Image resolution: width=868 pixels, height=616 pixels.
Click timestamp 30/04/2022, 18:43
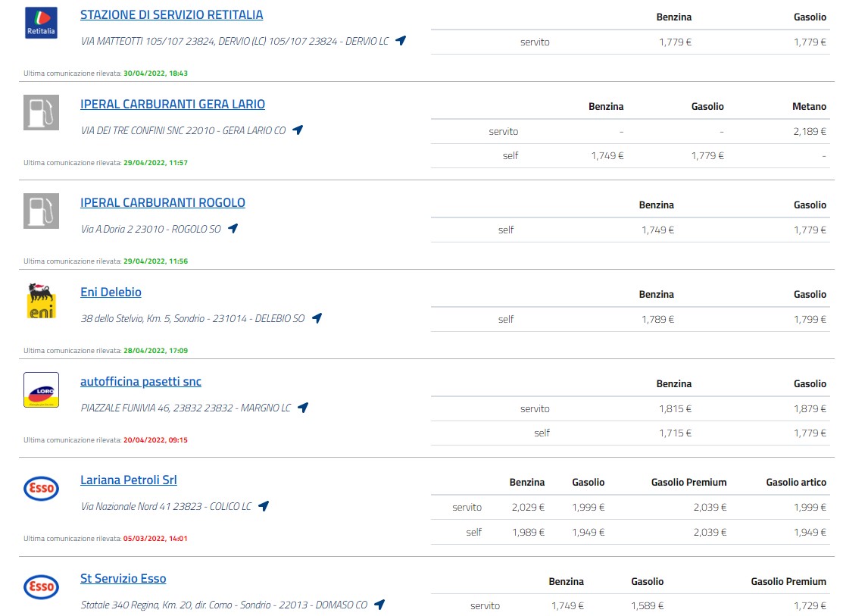(155, 73)
